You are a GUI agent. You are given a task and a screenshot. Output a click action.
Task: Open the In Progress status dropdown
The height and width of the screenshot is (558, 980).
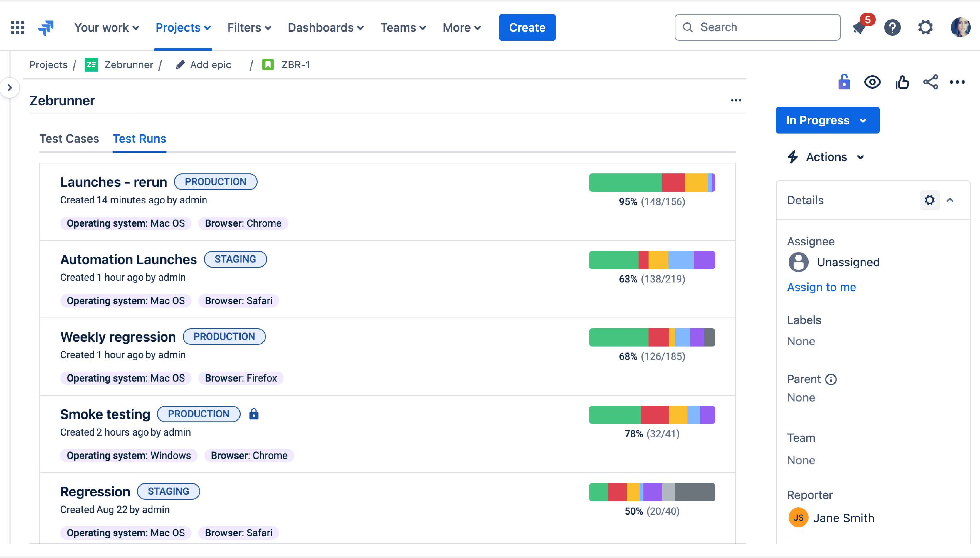[827, 120]
